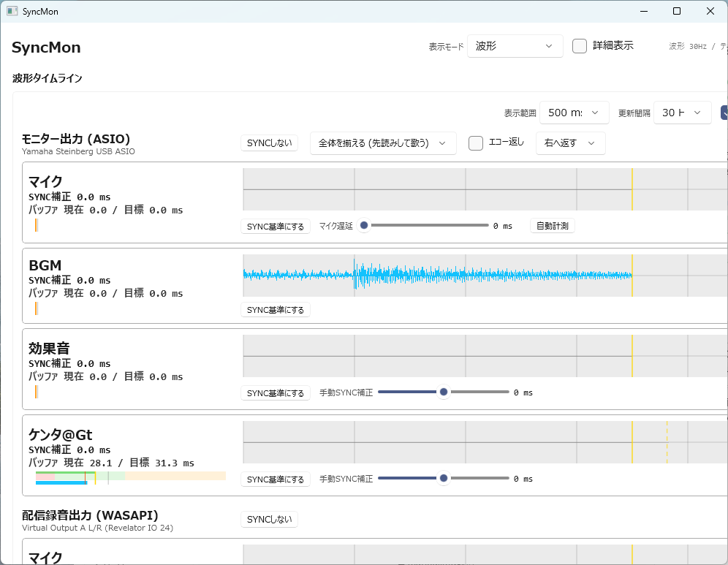Click the orange level indicator under BGM buffer
728x565 pixels.
click(37, 308)
